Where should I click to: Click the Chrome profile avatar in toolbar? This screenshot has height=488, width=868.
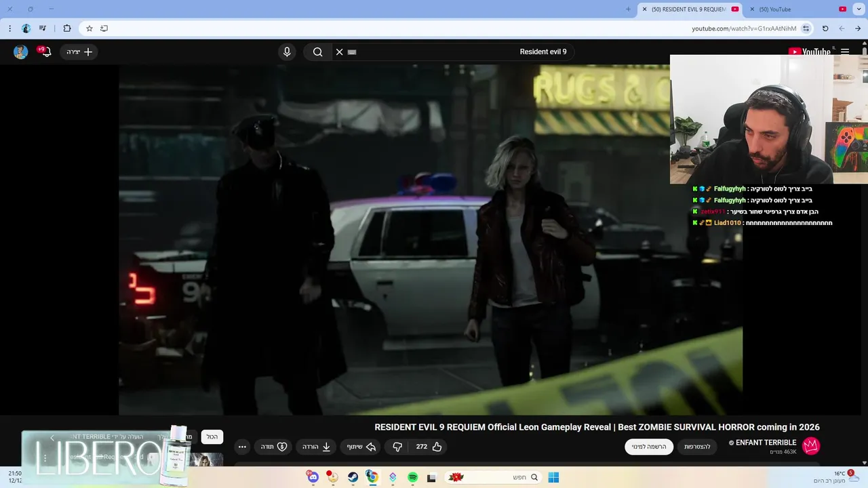click(26, 28)
